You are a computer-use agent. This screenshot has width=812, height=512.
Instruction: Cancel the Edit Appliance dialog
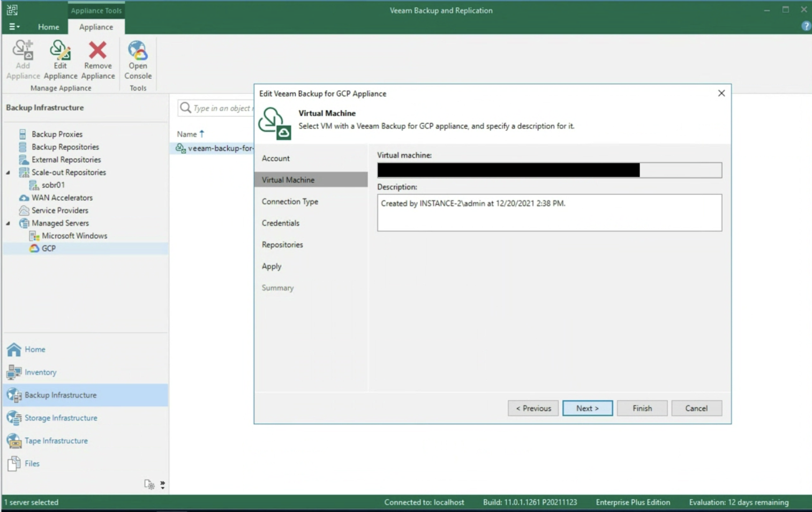(x=696, y=408)
